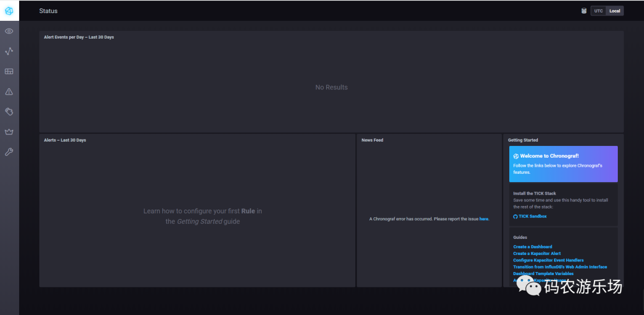The height and width of the screenshot is (315, 644).
Task: Click the Chronograf logo in sidebar
Action: click(9, 11)
